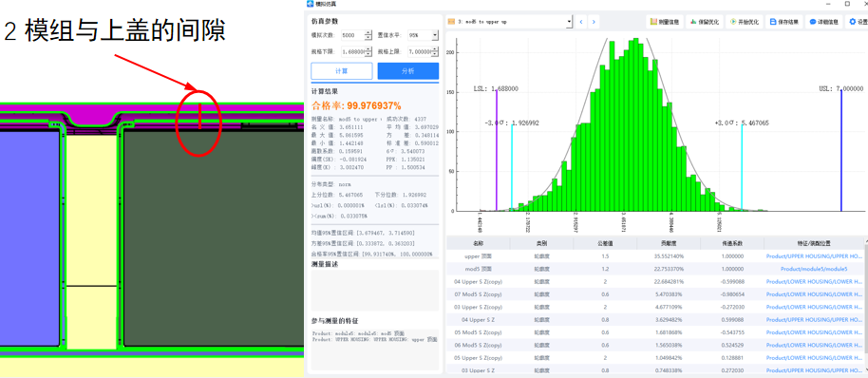Click the +3.0σ: 5.467065 chart label

pyautogui.click(x=742, y=123)
